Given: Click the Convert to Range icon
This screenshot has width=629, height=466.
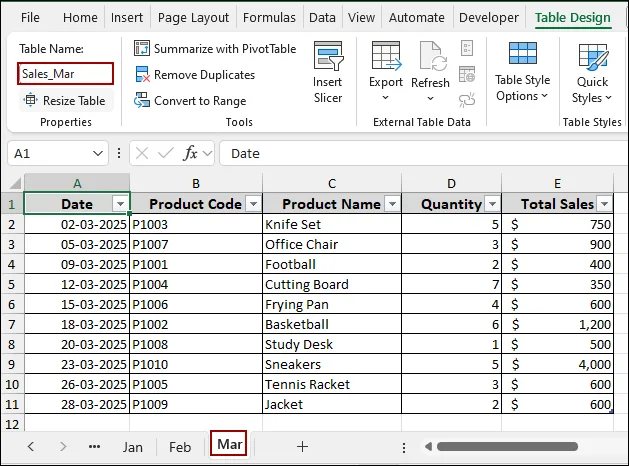Looking at the screenshot, I should pos(142,101).
